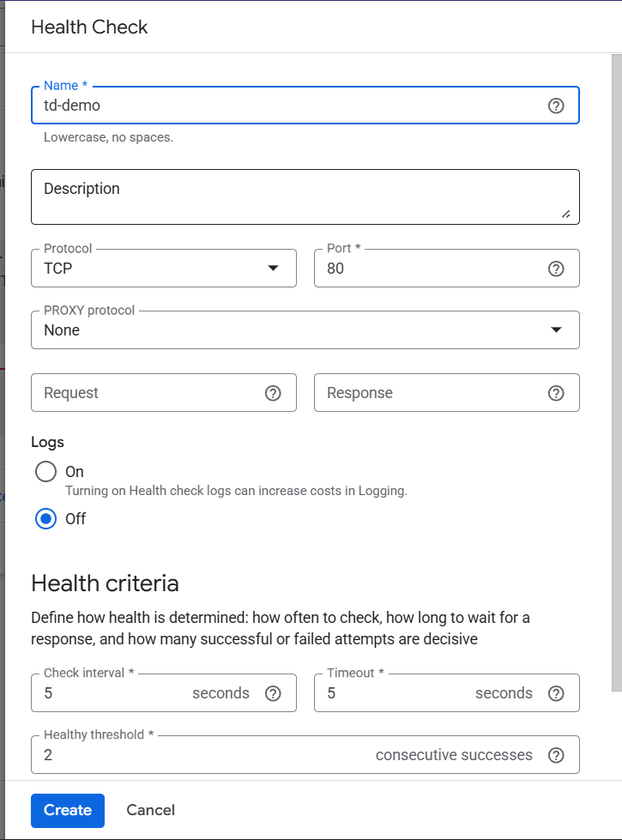Screen dimensions: 622x840
Task: Select the Off radio button for Logs
Action: [45, 519]
